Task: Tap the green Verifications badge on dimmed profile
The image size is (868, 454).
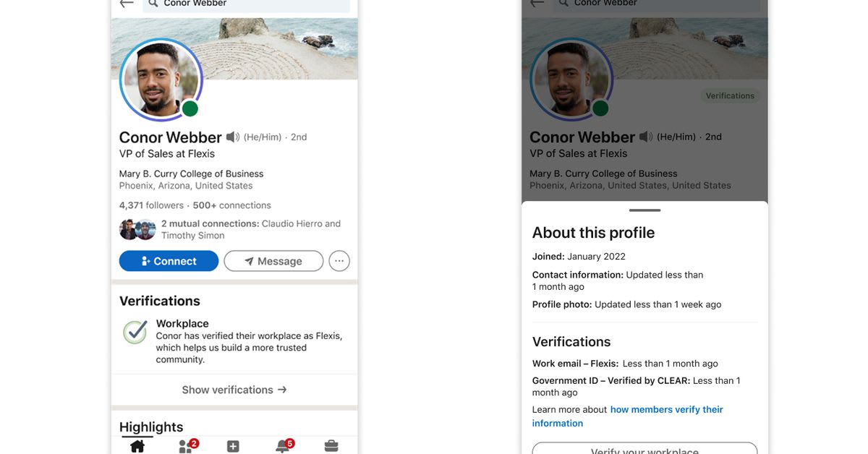Action: click(x=730, y=95)
